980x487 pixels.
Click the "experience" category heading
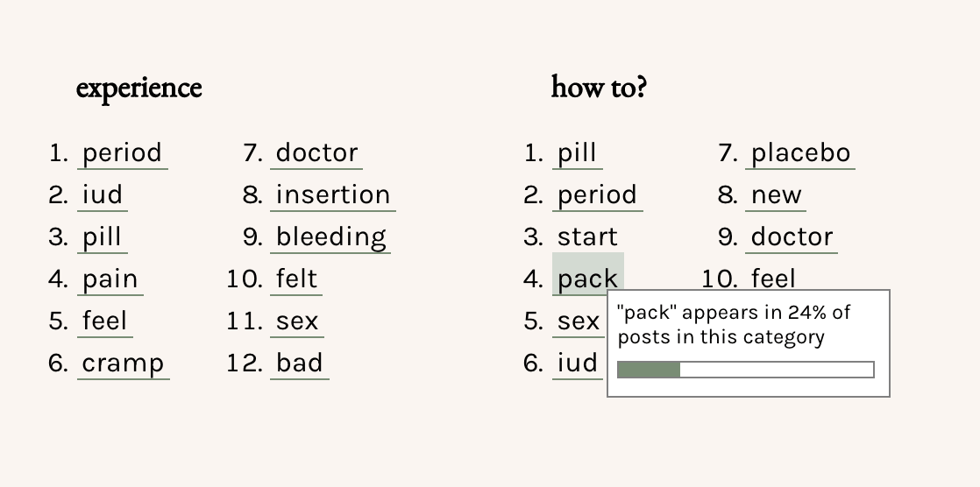point(138,88)
